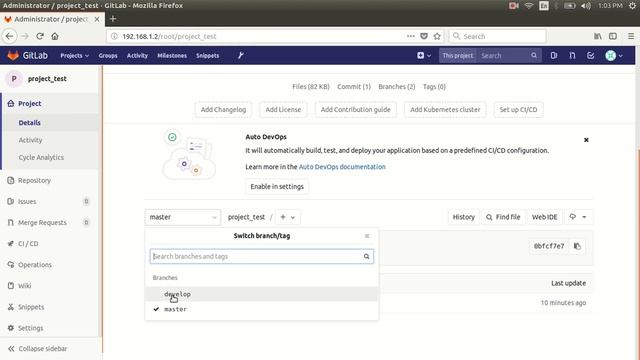The width and height of the screenshot is (640, 360).
Task: Click the Set up CI/CD button
Action: [518, 109]
